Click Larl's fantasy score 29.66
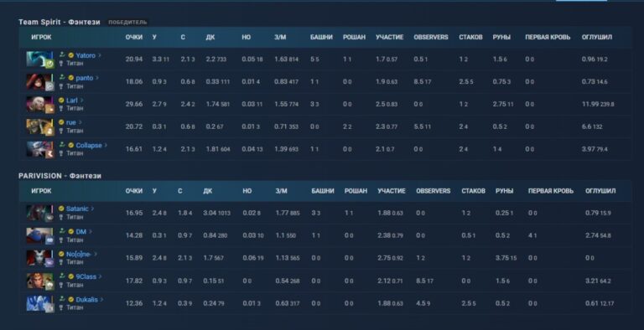 [x=134, y=104]
